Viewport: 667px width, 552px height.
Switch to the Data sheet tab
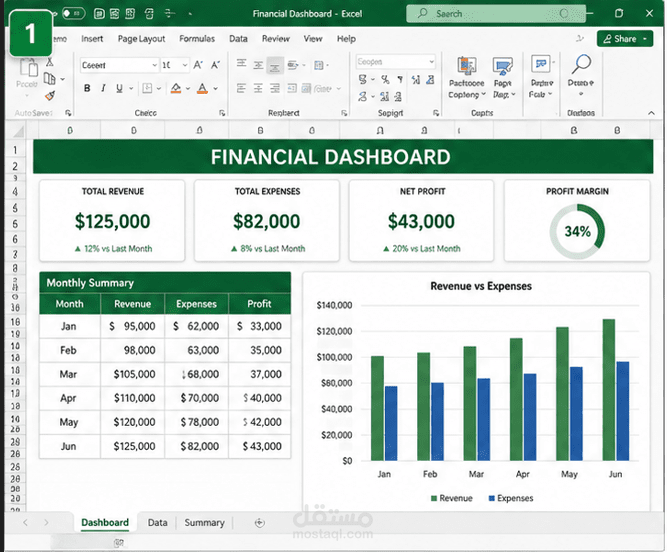pyautogui.click(x=157, y=523)
